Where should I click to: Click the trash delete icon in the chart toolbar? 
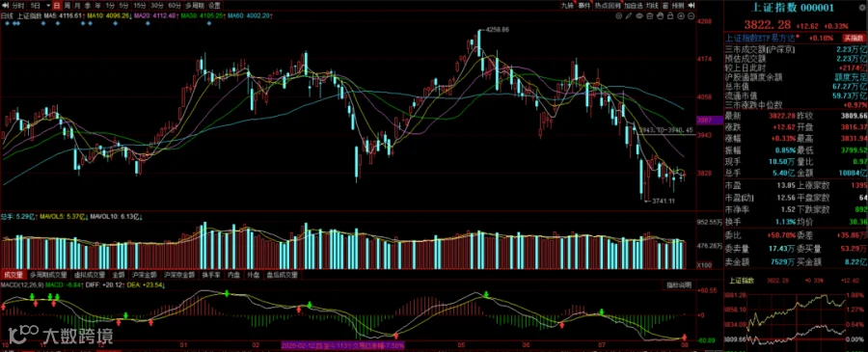point(650,15)
